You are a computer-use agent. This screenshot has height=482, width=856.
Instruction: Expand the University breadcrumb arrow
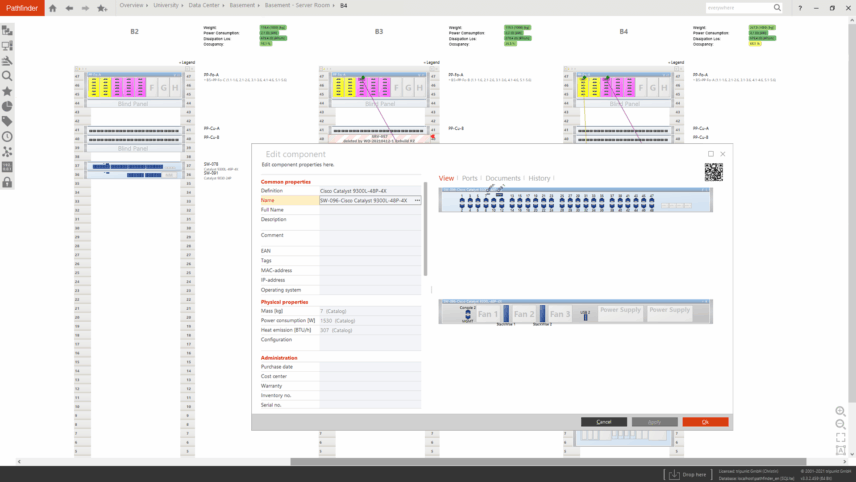click(x=181, y=5)
